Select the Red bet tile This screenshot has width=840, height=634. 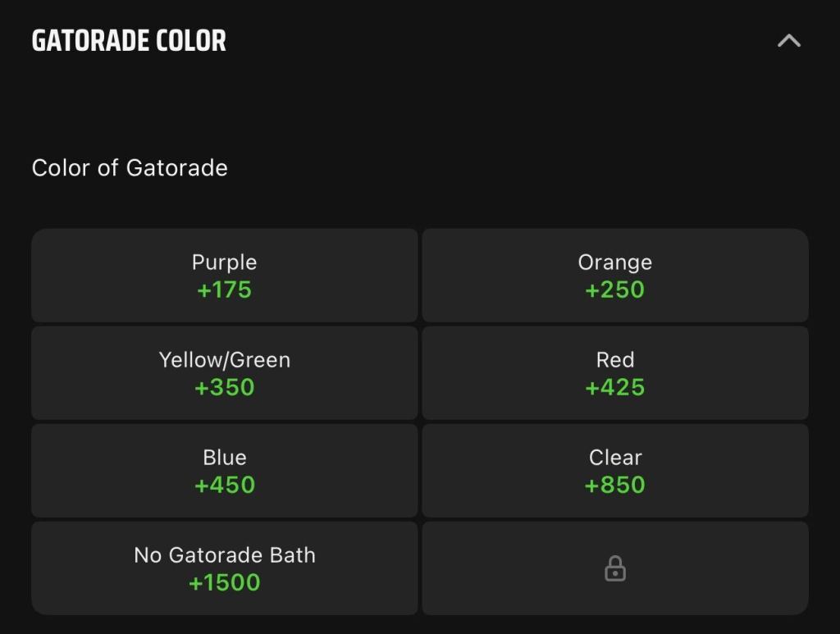click(615, 373)
